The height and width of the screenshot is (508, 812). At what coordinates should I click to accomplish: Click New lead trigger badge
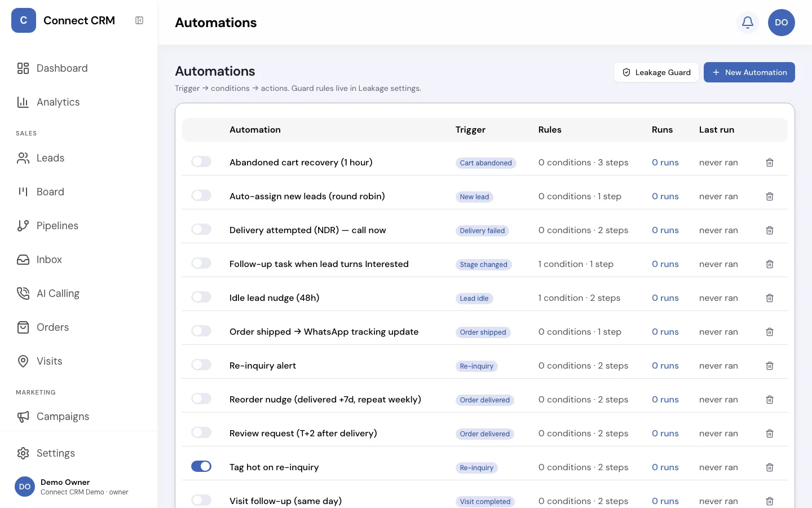point(474,197)
